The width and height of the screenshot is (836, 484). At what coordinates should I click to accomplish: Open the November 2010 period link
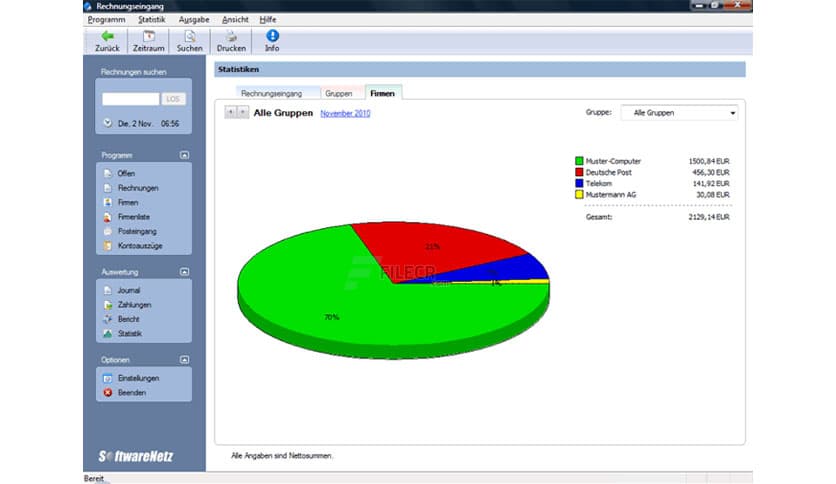(x=345, y=113)
